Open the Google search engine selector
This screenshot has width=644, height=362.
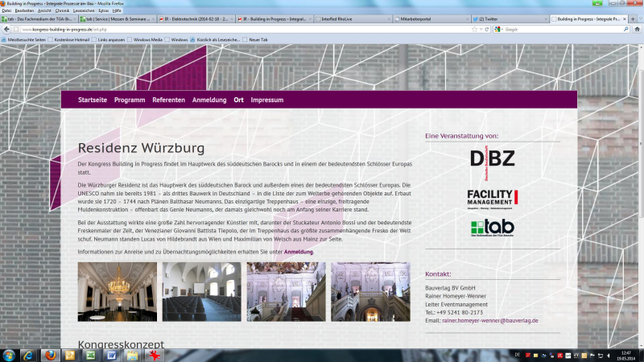(498, 30)
